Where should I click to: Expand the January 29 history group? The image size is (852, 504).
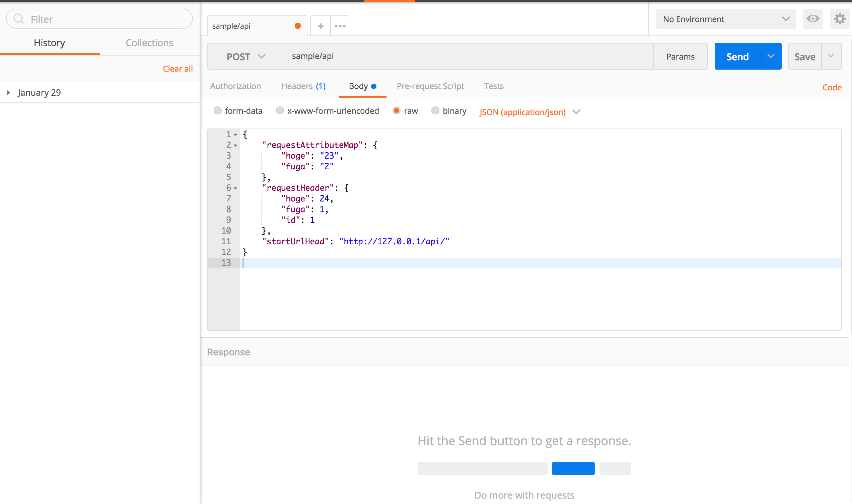8,92
